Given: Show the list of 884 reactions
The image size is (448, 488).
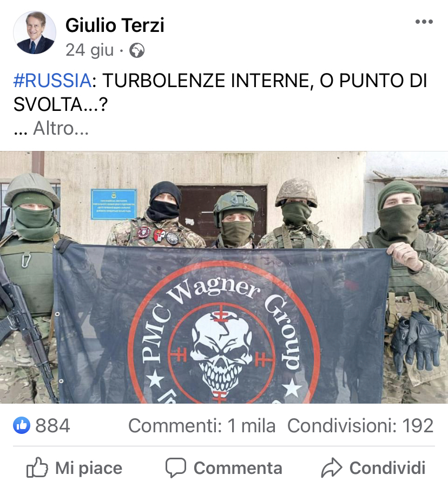Looking at the screenshot, I should click(x=52, y=425).
